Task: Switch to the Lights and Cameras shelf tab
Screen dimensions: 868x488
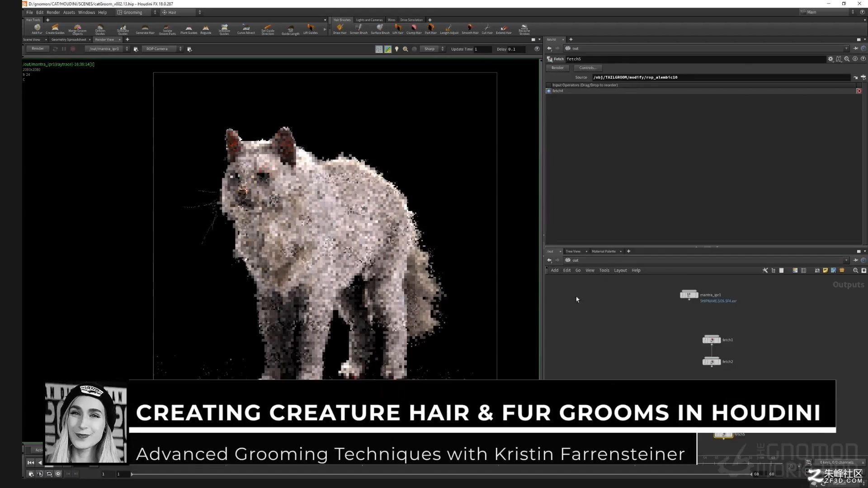Action: [x=369, y=20]
